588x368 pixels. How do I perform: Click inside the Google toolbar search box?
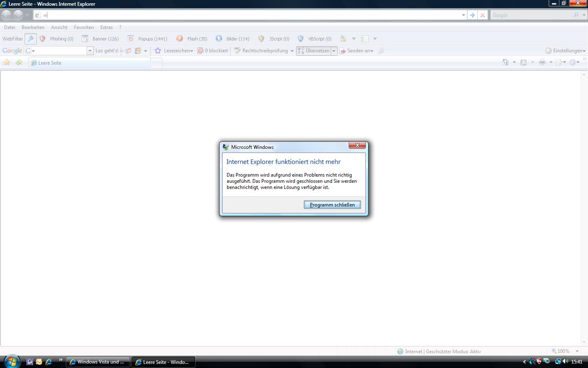tap(58, 51)
